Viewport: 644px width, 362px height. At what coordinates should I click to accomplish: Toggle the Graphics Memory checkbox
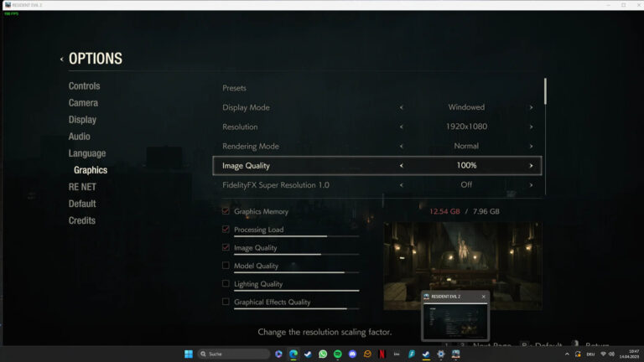tap(226, 212)
